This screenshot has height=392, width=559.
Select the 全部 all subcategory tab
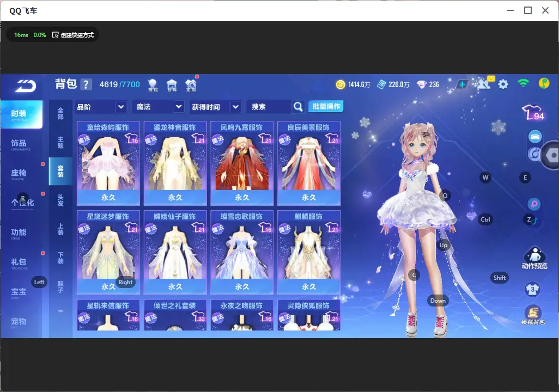click(x=60, y=113)
